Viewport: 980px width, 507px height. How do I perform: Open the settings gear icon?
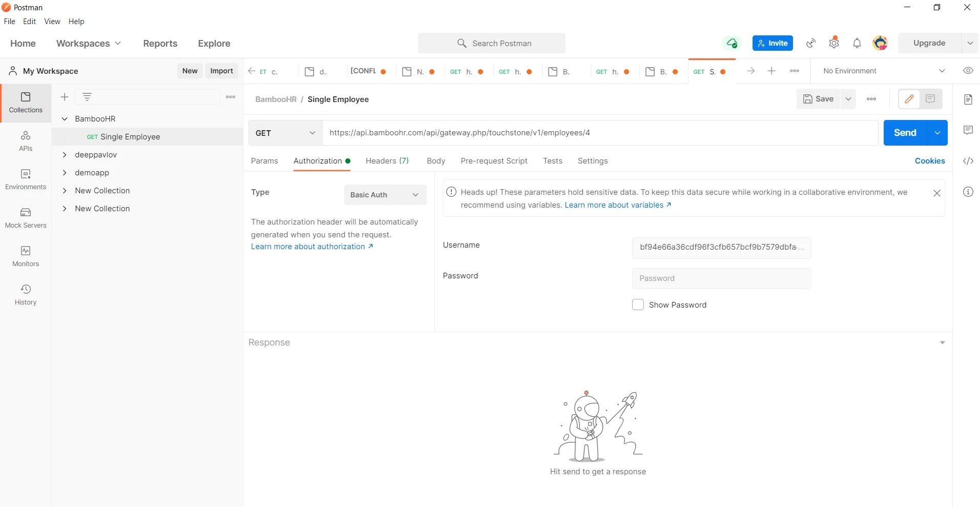[834, 43]
